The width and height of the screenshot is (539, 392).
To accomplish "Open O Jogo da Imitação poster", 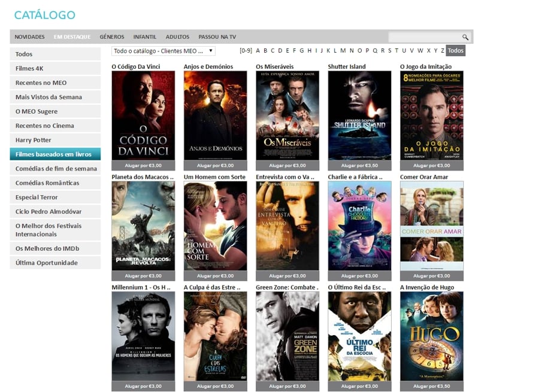I will [432, 116].
